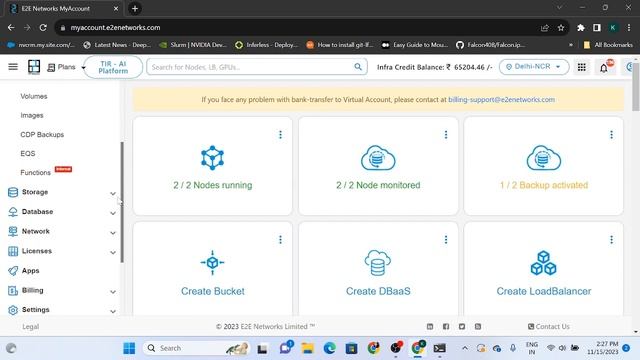This screenshot has height=360, width=640.
Task: Click the Node monitored cloud icon
Action: tap(378, 158)
